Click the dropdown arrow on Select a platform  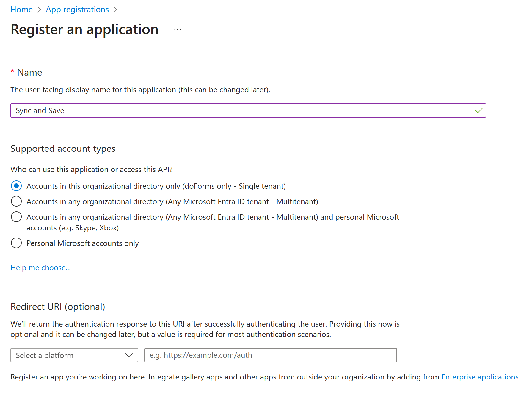pos(128,355)
